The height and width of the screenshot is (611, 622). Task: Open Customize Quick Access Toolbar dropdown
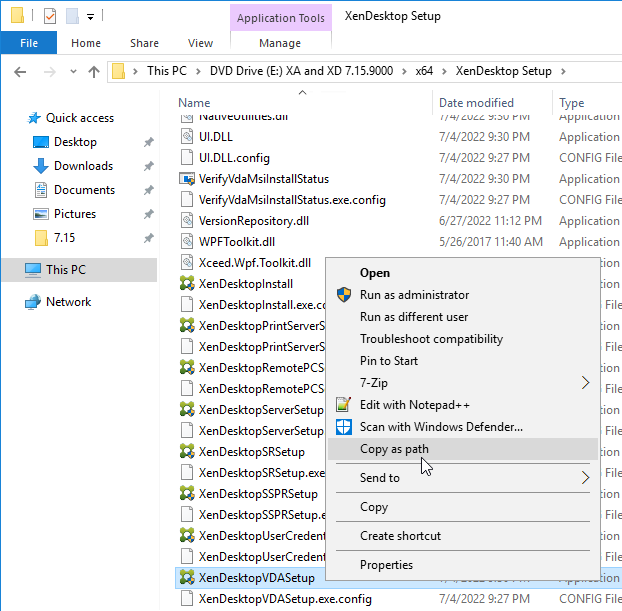point(90,17)
